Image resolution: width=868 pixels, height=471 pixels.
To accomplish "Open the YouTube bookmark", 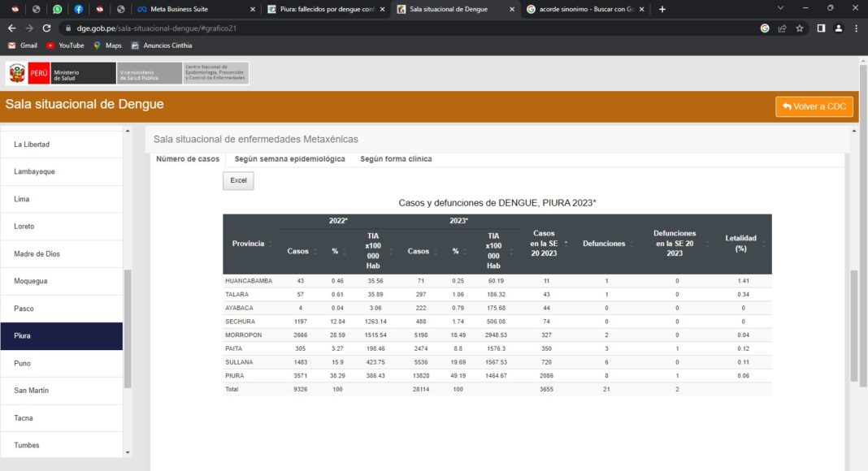I will [65, 45].
